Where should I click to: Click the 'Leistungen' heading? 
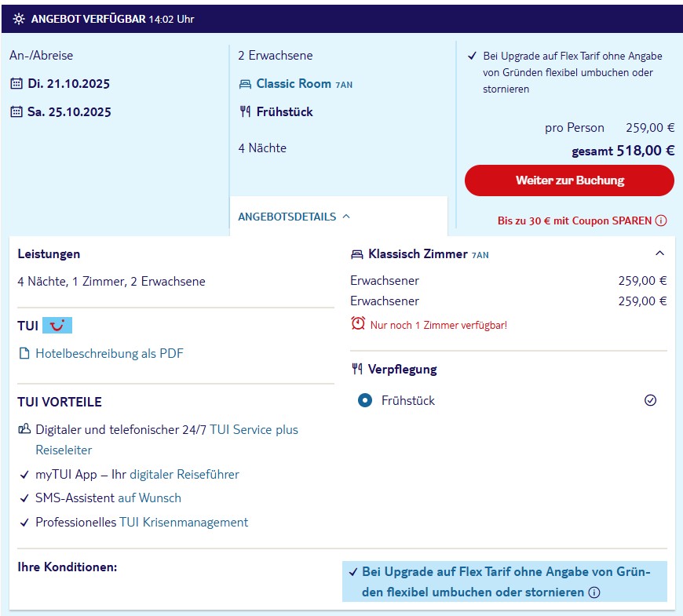point(49,253)
